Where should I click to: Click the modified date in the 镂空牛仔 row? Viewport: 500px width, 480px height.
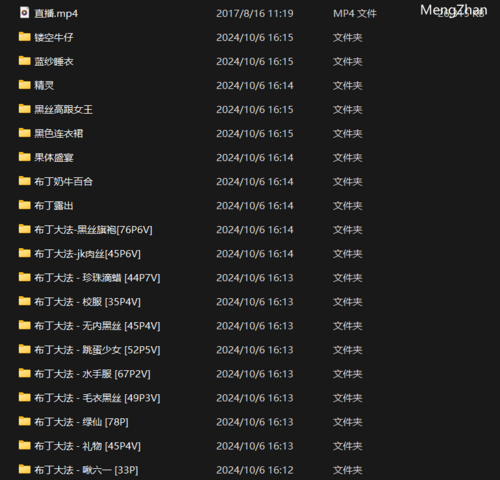tap(255, 37)
